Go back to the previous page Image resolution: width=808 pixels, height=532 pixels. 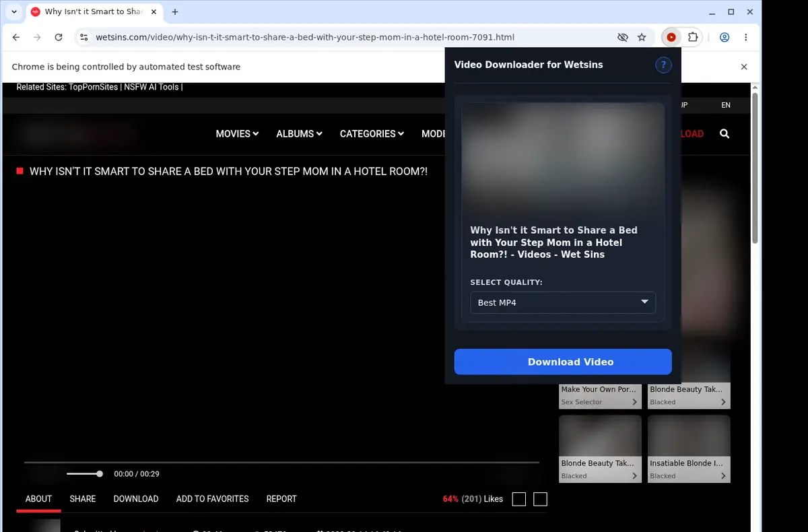(x=16, y=38)
